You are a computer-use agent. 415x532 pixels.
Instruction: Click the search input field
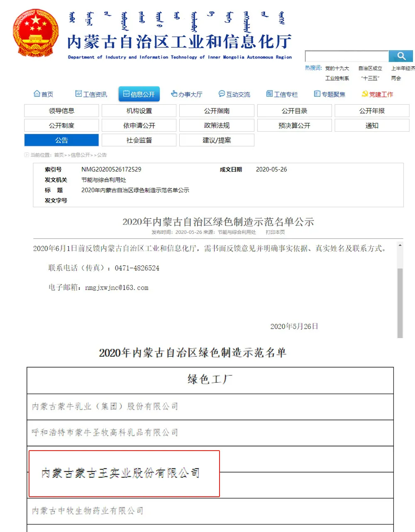click(347, 56)
